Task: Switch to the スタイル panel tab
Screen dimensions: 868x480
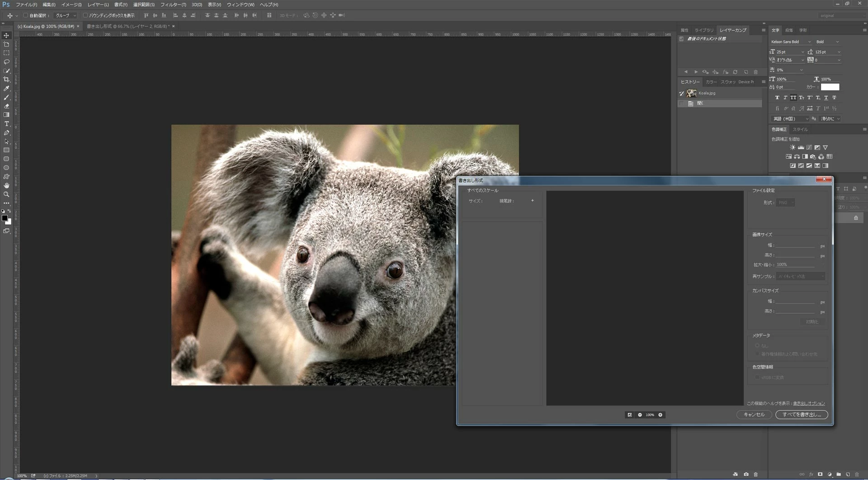Action: tap(800, 129)
